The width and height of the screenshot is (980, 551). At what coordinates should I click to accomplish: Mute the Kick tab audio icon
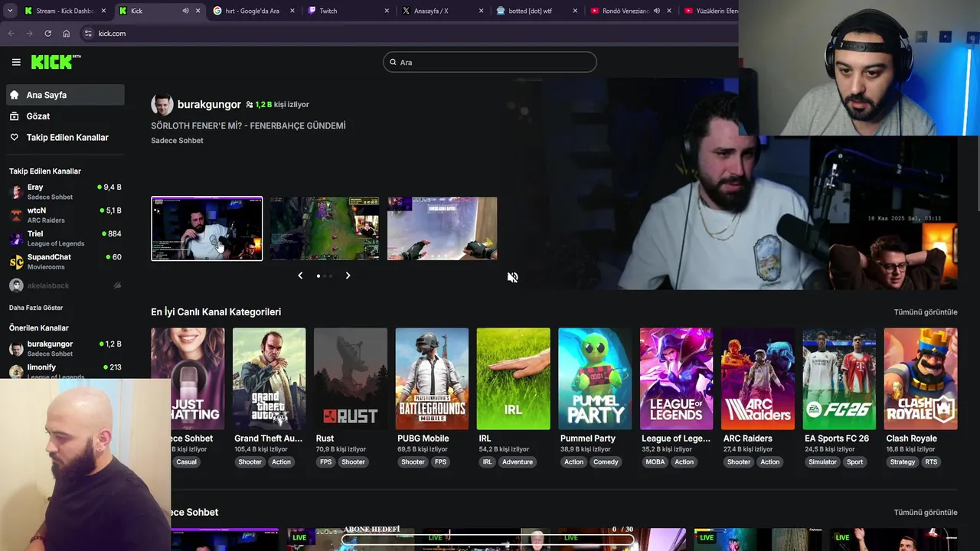point(185,11)
